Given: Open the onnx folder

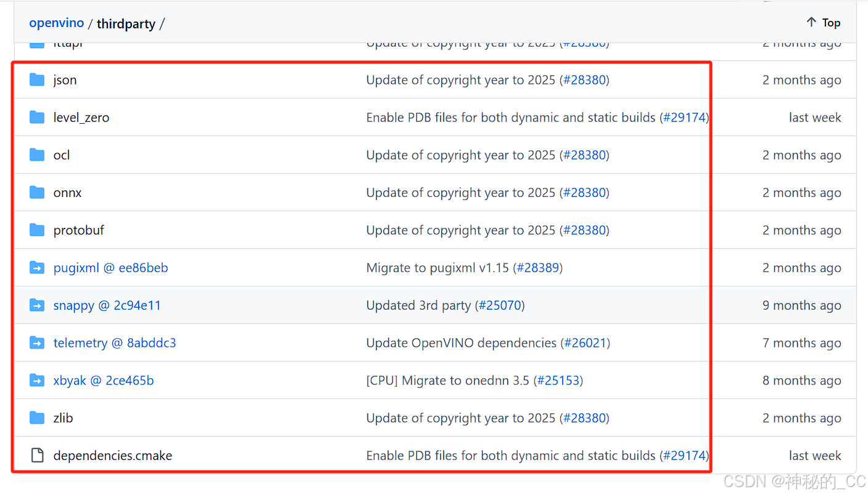Looking at the screenshot, I should (x=67, y=193).
